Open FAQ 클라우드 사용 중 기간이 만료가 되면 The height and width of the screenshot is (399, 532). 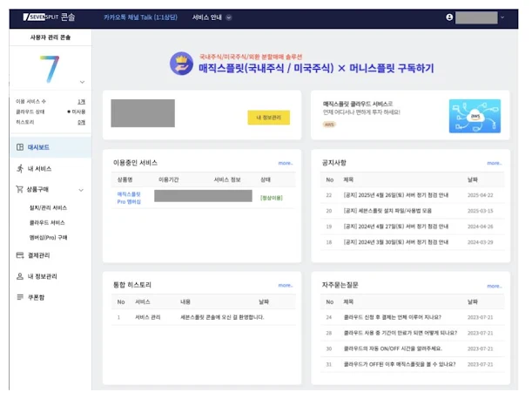(401, 333)
